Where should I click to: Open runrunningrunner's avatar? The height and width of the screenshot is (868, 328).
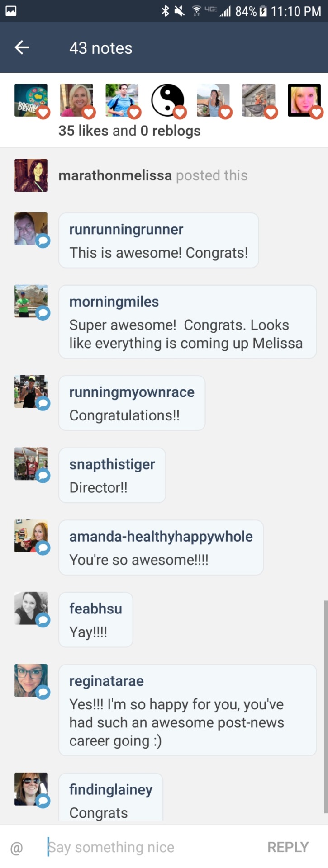31,229
